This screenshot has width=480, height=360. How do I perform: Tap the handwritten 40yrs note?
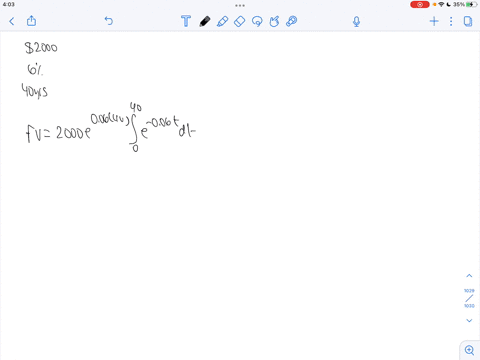(35, 91)
